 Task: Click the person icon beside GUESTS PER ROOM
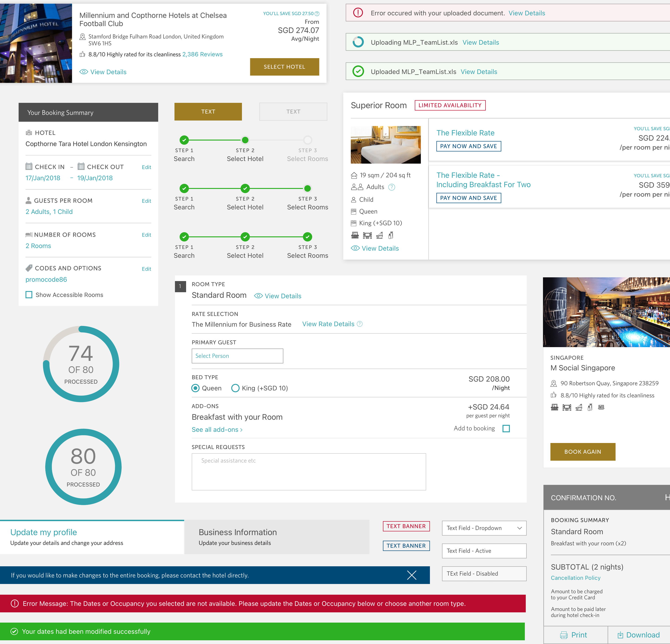click(x=29, y=201)
